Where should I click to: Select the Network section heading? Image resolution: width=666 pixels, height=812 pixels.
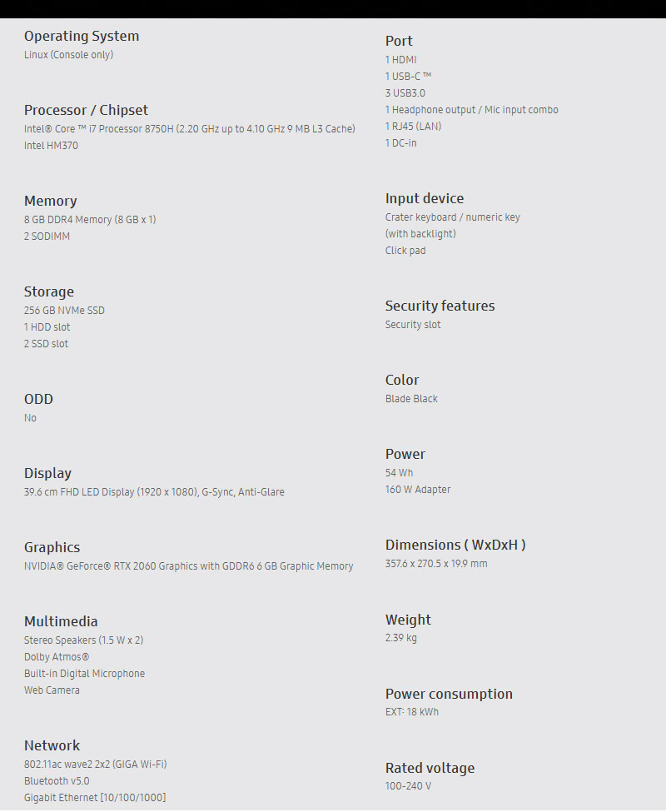(52, 745)
